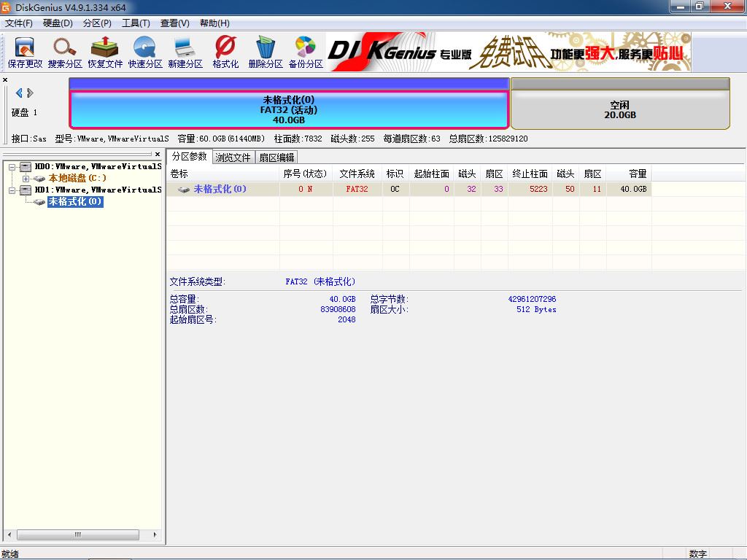Screen dimensions: 747x560
Task: Select the 空闲 20.0GB free space block
Action: [620, 109]
